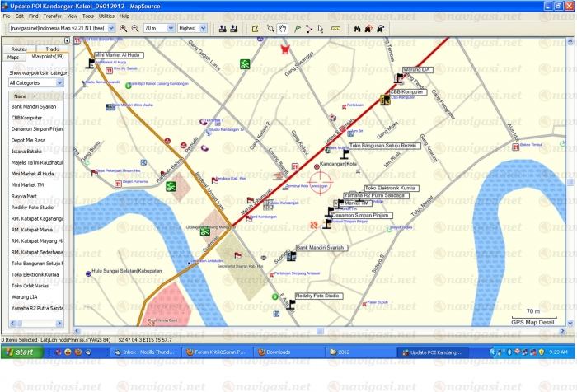Click the zoom out magnifier icon

134,28
